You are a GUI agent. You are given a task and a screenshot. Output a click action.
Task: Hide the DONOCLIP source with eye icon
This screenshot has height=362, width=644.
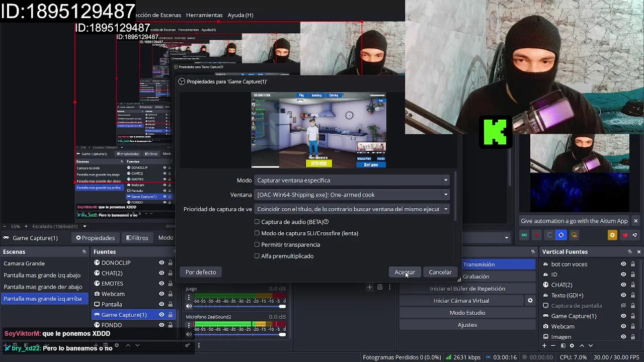[162, 263]
